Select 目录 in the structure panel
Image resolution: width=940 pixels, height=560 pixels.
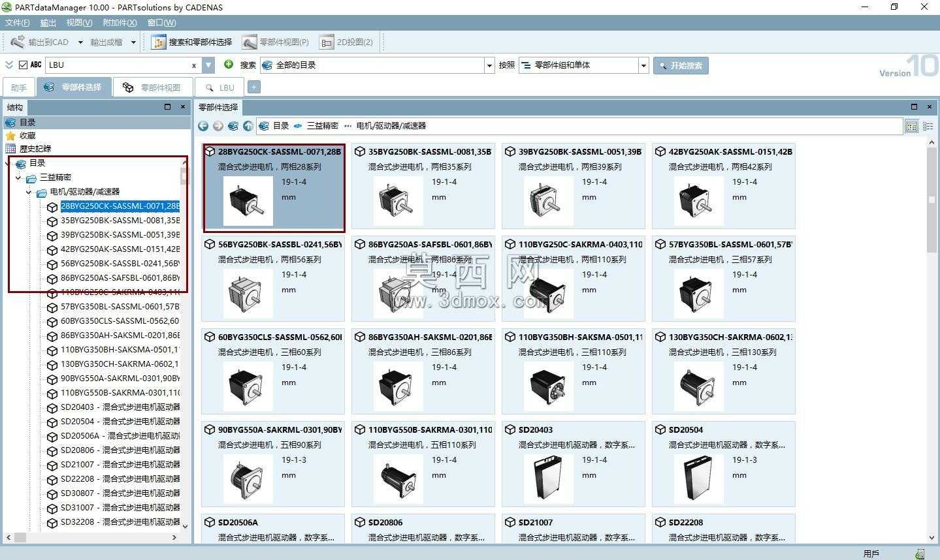click(97, 122)
